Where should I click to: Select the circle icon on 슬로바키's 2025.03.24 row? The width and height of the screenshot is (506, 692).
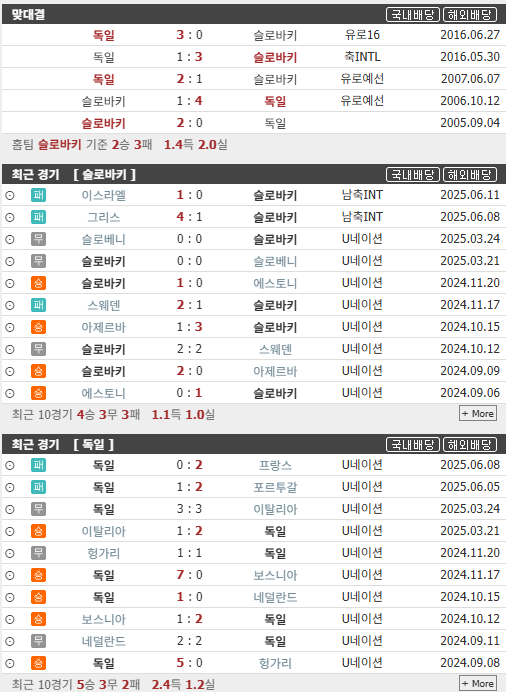(x=10, y=239)
